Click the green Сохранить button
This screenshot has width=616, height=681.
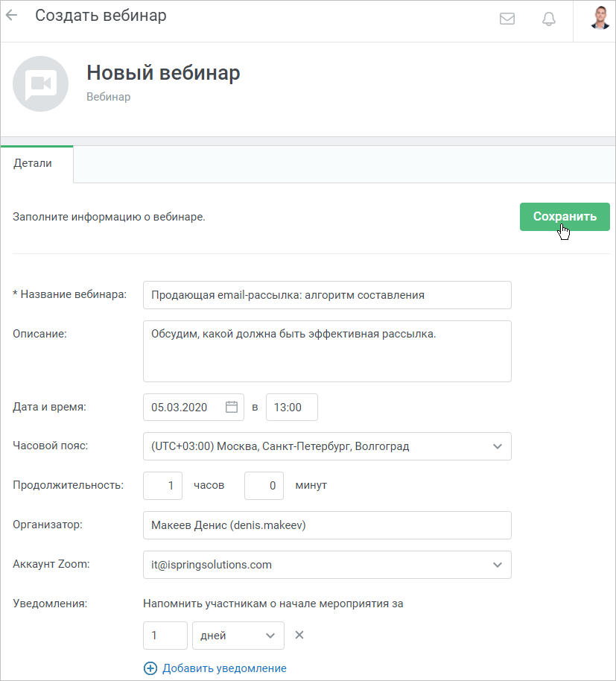565,216
